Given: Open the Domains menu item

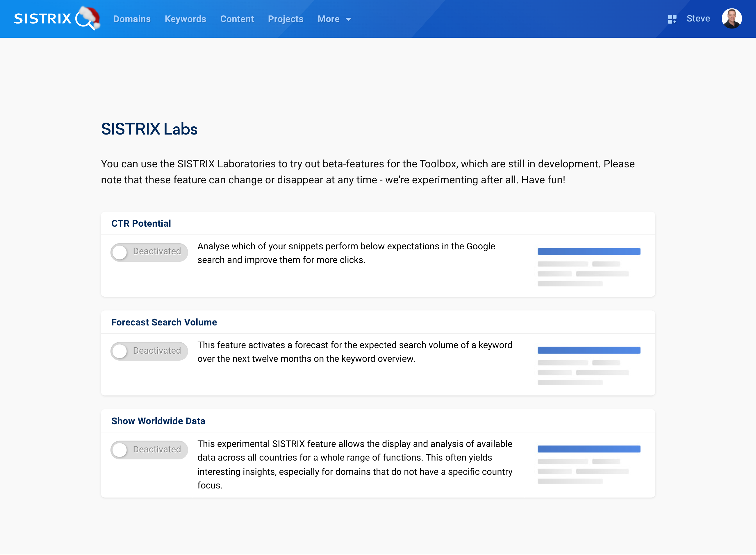Looking at the screenshot, I should (x=132, y=19).
